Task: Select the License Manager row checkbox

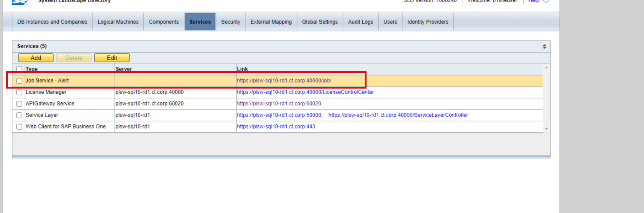Action: pyautogui.click(x=19, y=92)
